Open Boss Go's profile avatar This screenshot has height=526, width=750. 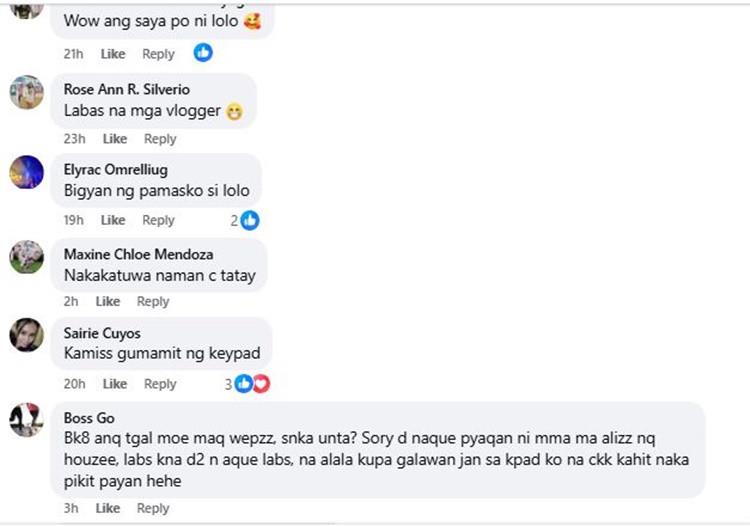click(27, 420)
